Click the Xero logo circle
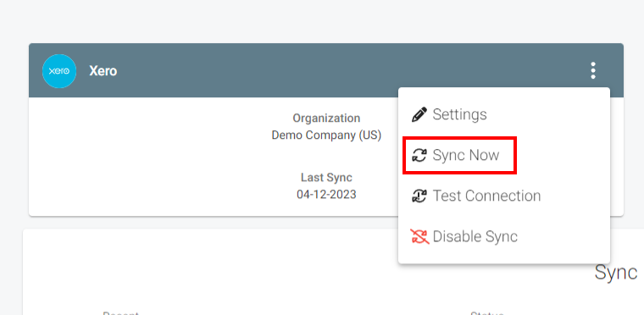Image resolution: width=644 pixels, height=315 pixels. (x=59, y=71)
